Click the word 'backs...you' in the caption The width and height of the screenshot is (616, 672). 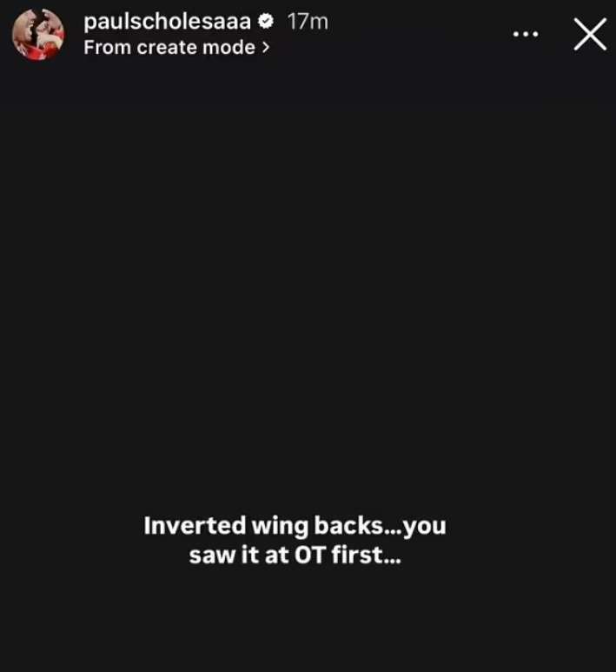tap(380, 526)
